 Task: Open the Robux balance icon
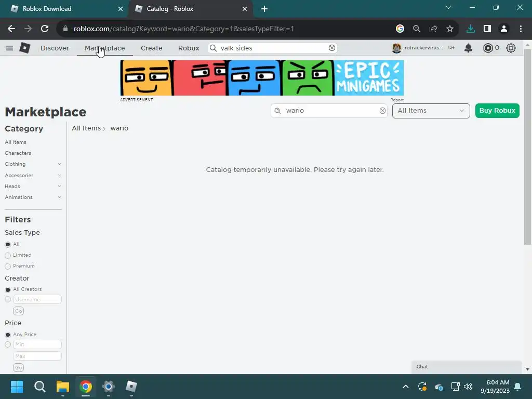point(488,48)
